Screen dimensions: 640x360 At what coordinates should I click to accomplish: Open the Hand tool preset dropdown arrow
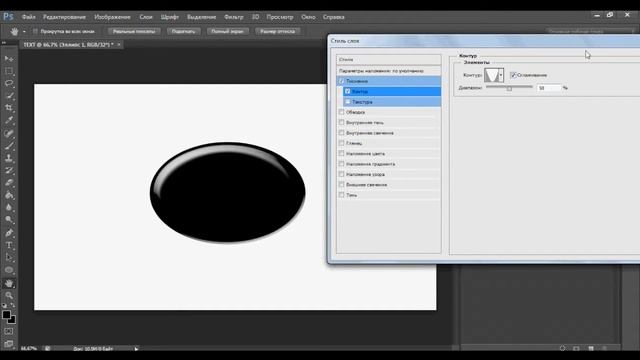(x=24, y=31)
